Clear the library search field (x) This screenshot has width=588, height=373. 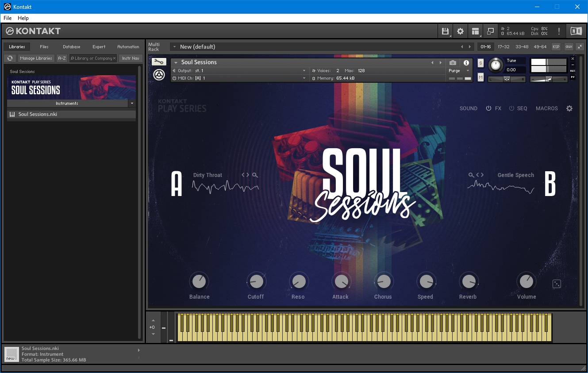click(x=114, y=58)
